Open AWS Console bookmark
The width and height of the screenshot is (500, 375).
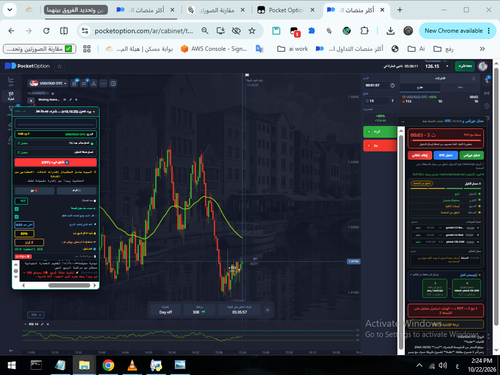(x=214, y=49)
